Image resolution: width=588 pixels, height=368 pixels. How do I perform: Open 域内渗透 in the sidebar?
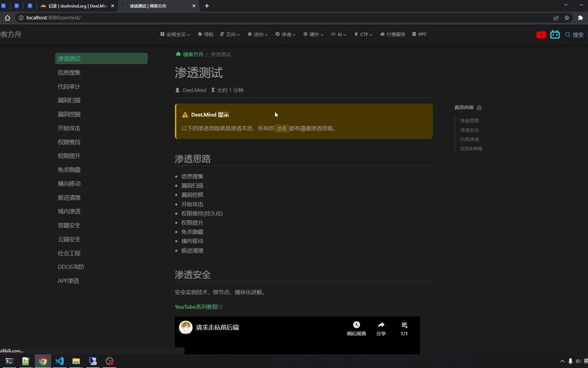101,211
